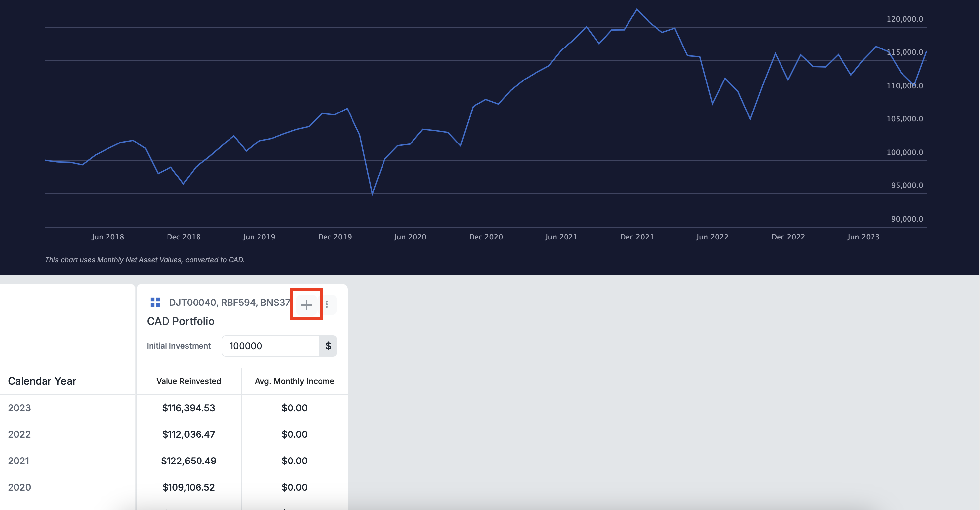Click the Jun 2021 chart axis label
The image size is (980, 510).
coord(561,237)
